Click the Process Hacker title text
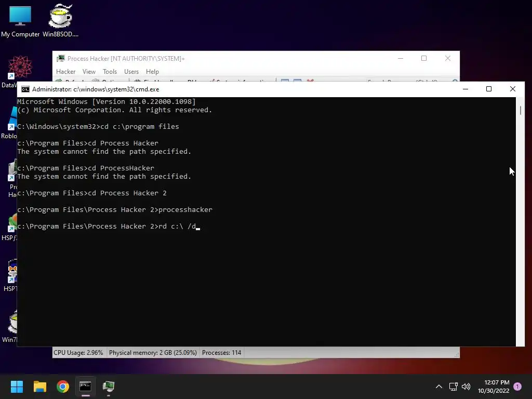The width and height of the screenshot is (532, 399). [x=126, y=59]
